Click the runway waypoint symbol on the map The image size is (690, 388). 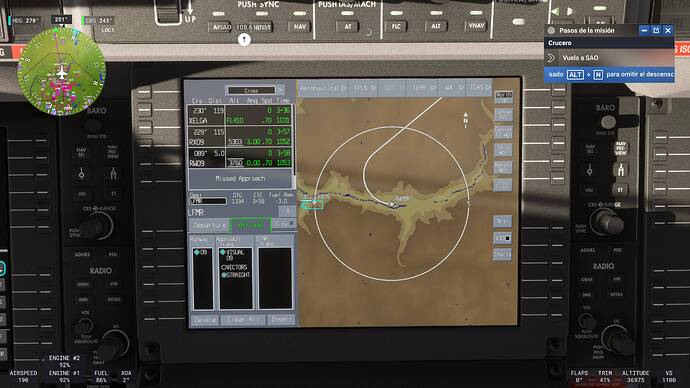395,205
